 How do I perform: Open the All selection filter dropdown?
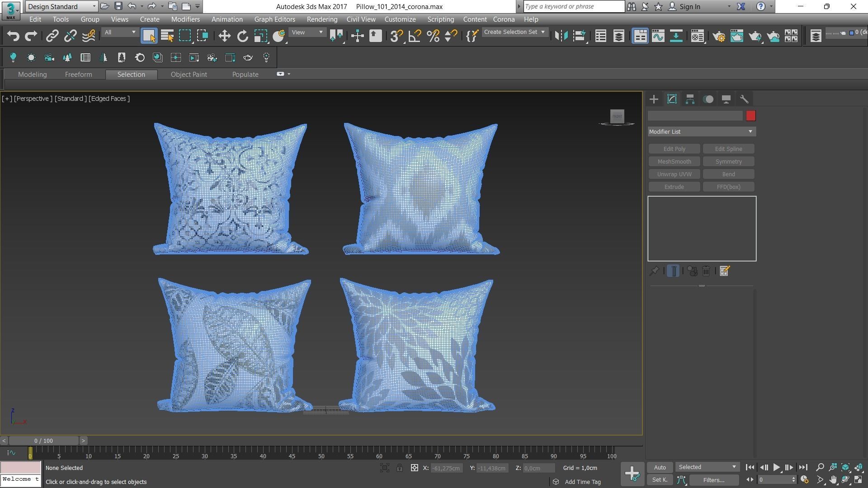point(120,33)
